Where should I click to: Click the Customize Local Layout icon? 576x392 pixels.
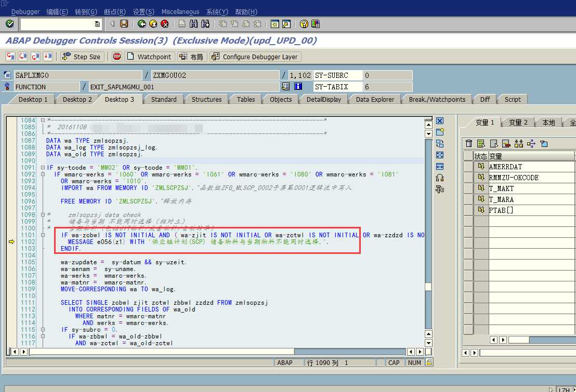pyautogui.click(x=316, y=24)
